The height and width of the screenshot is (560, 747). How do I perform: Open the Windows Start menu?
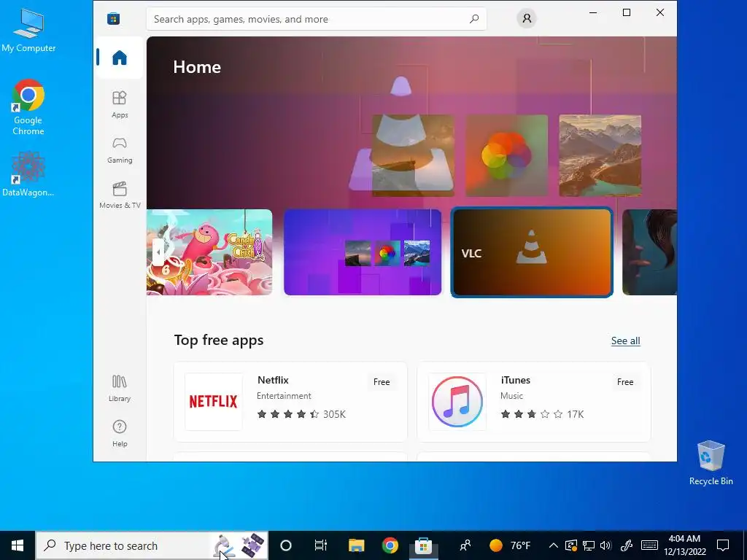(x=18, y=545)
